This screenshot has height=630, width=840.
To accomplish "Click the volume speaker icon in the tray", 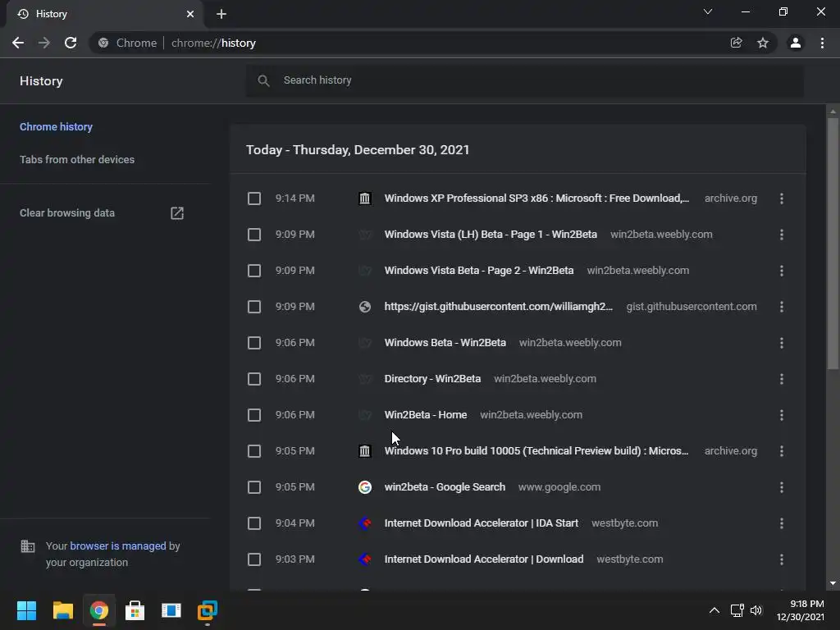I will pos(756,610).
